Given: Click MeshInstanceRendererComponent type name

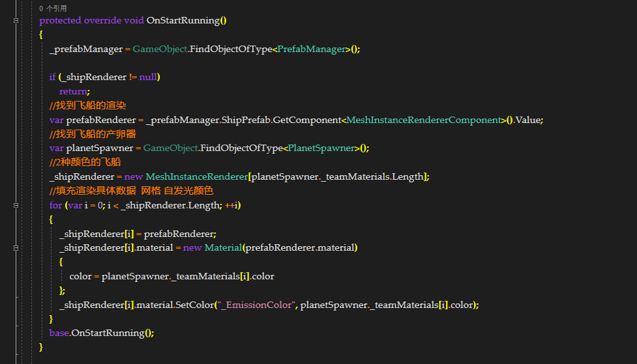Looking at the screenshot, I should 424,120.
